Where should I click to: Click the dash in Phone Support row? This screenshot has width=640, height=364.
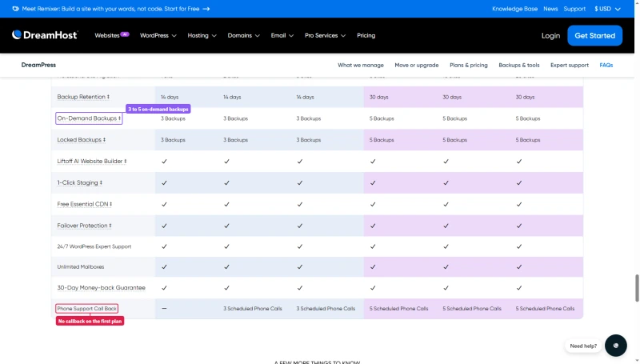pos(164,309)
